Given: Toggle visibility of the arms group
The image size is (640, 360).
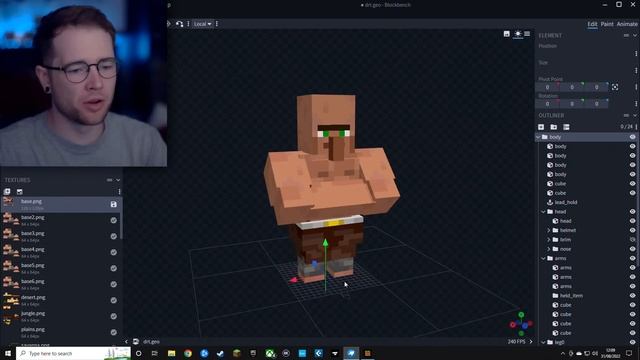Looking at the screenshot, I should pos(633,258).
